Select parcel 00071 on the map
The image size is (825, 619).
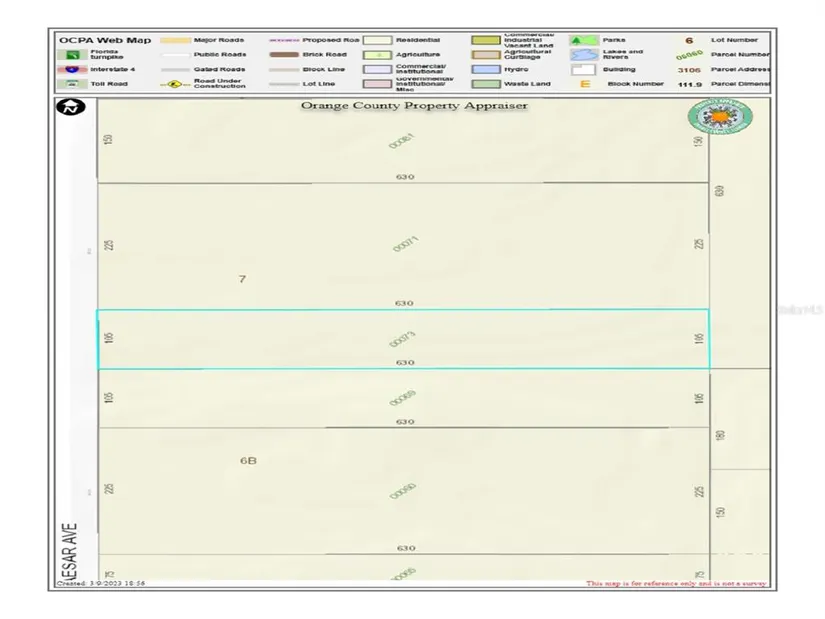[404, 243]
